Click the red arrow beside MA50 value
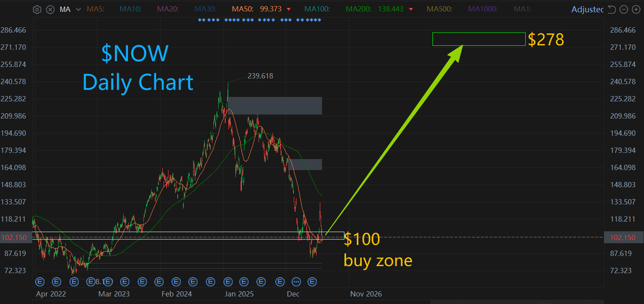Screen dimensions: 644x304 coord(289,10)
